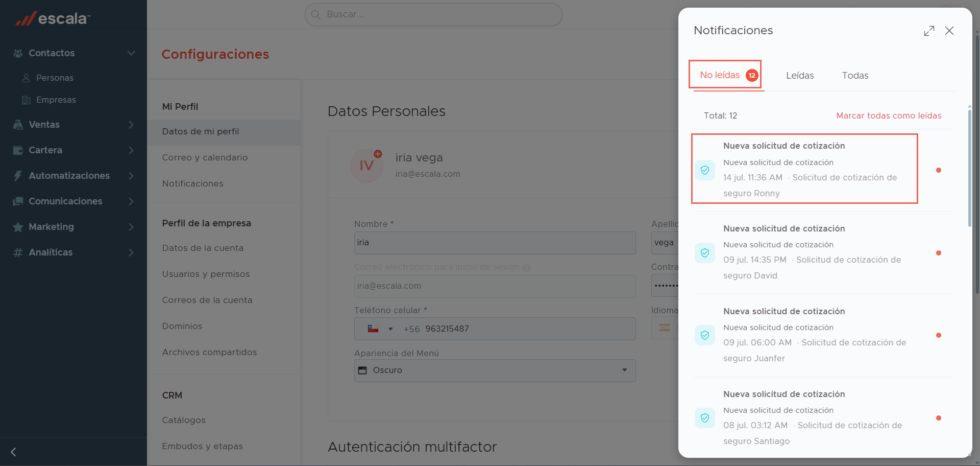Click the shield icon of Ronny's quote request

click(x=705, y=170)
